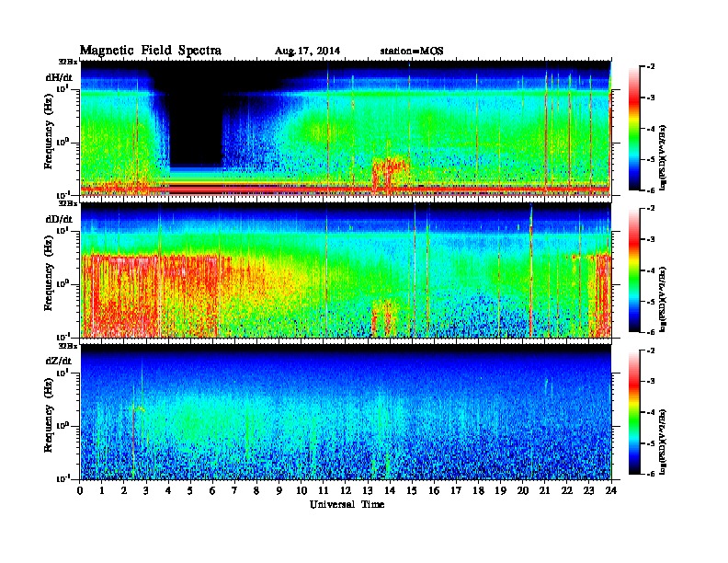Click hour tick label "11" on time axis
Screen dimensions: 728x563
click(x=323, y=490)
